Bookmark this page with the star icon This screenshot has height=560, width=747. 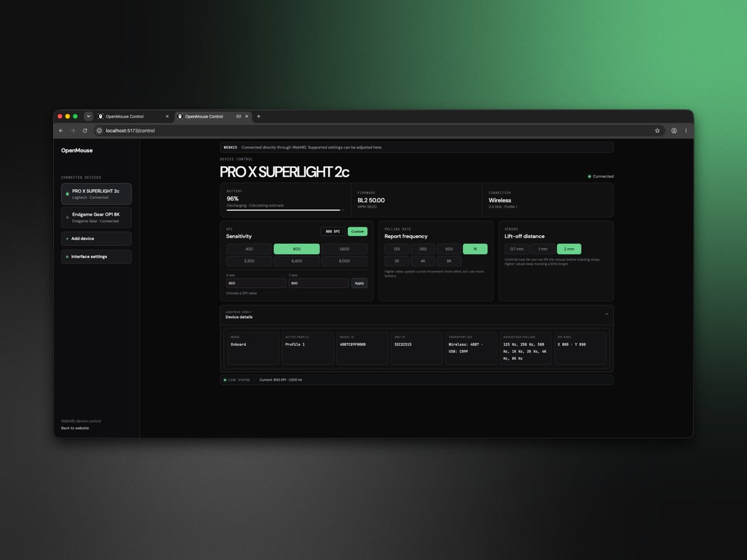[657, 131]
